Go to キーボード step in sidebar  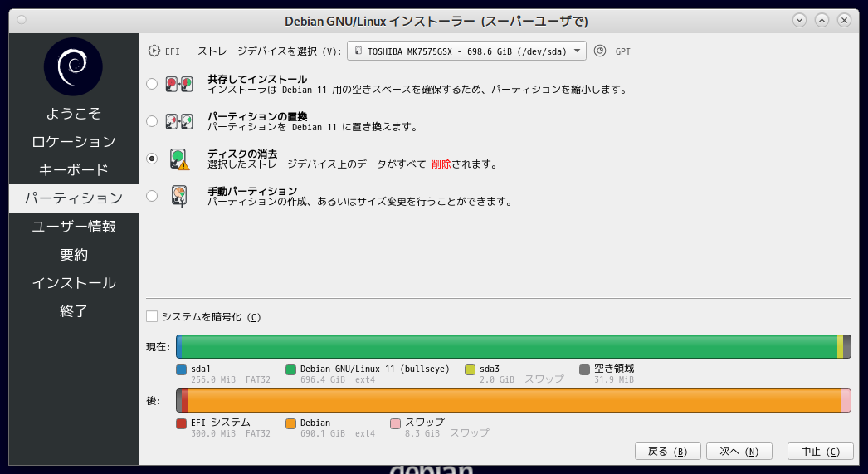tap(74, 170)
